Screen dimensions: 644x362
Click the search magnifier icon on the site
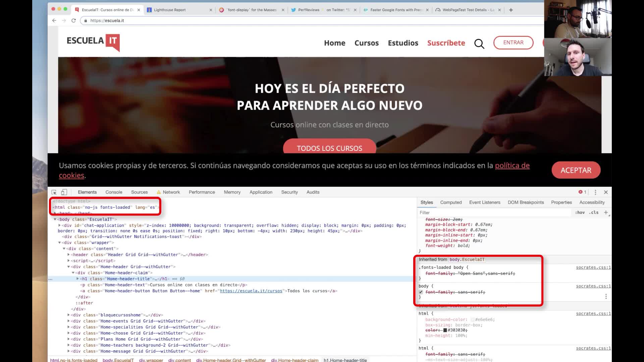point(479,44)
